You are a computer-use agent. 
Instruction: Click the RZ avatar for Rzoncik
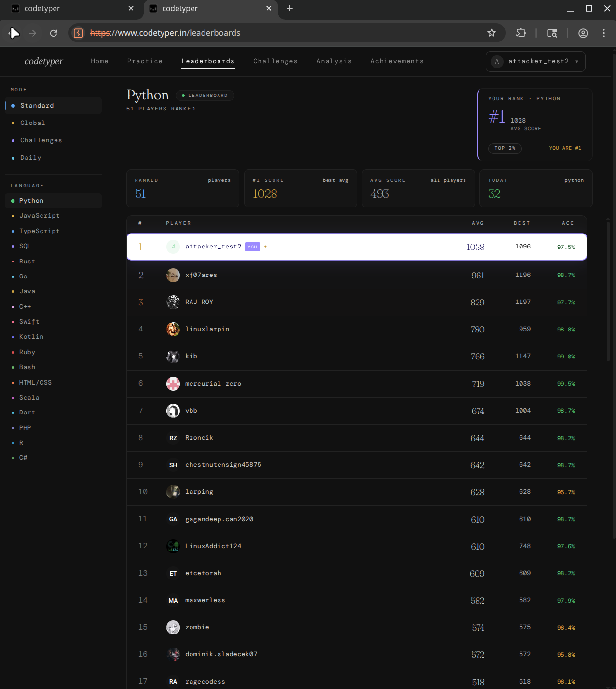point(173,438)
